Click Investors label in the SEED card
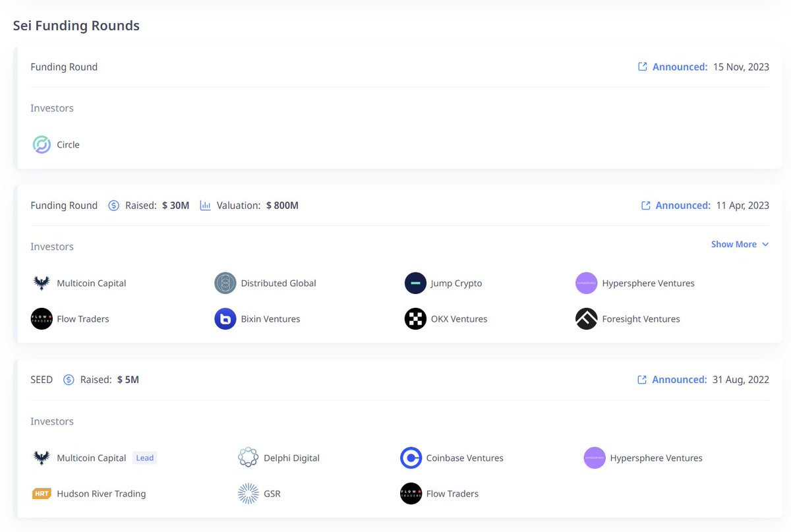791x532 pixels. point(52,421)
